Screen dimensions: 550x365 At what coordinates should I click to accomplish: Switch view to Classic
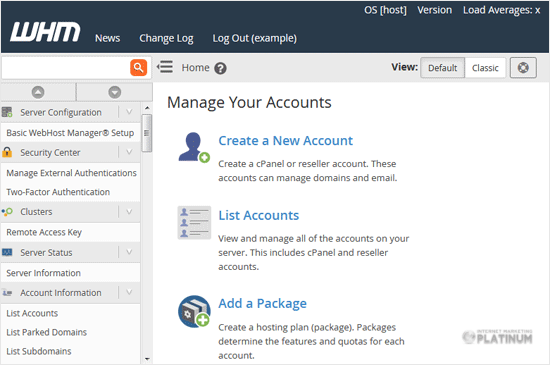[485, 68]
